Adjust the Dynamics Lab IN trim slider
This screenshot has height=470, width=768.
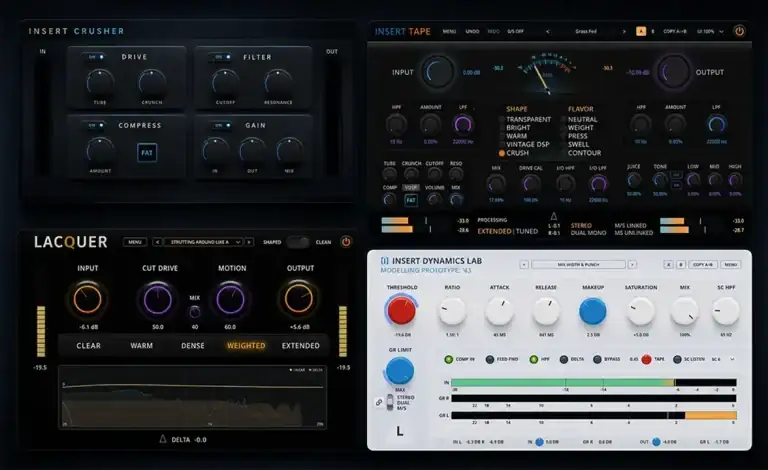539,442
